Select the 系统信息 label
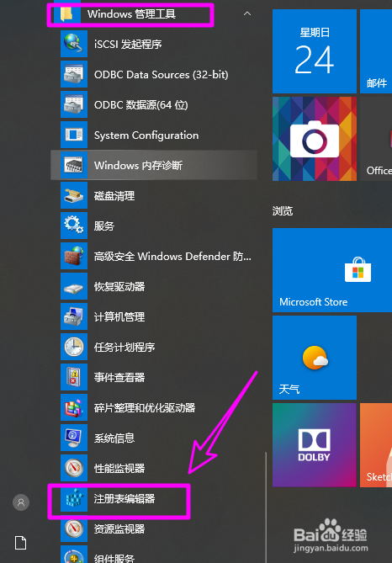Screen dimensions: 392x563 pyautogui.click(x=114, y=438)
